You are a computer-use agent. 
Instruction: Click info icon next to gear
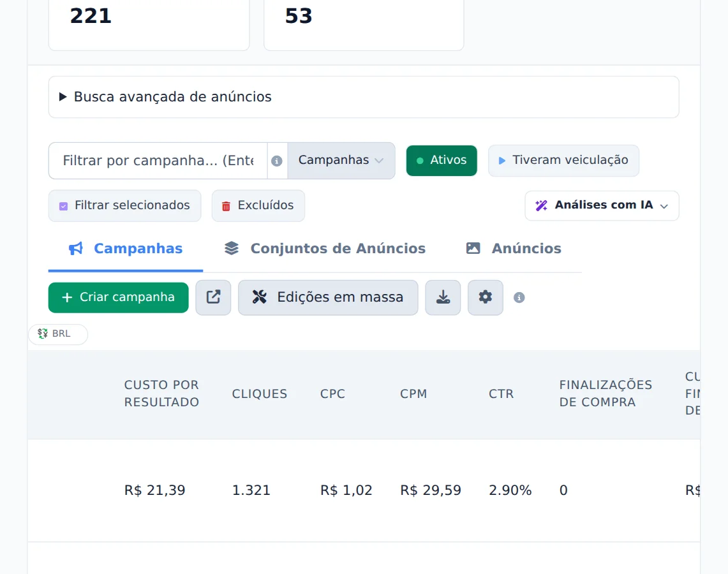coord(519,297)
